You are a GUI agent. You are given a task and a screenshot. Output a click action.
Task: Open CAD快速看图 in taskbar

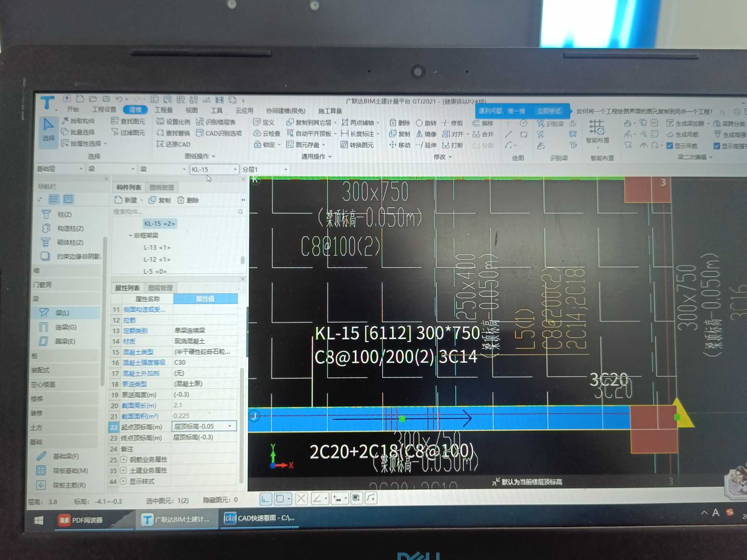tap(260, 518)
